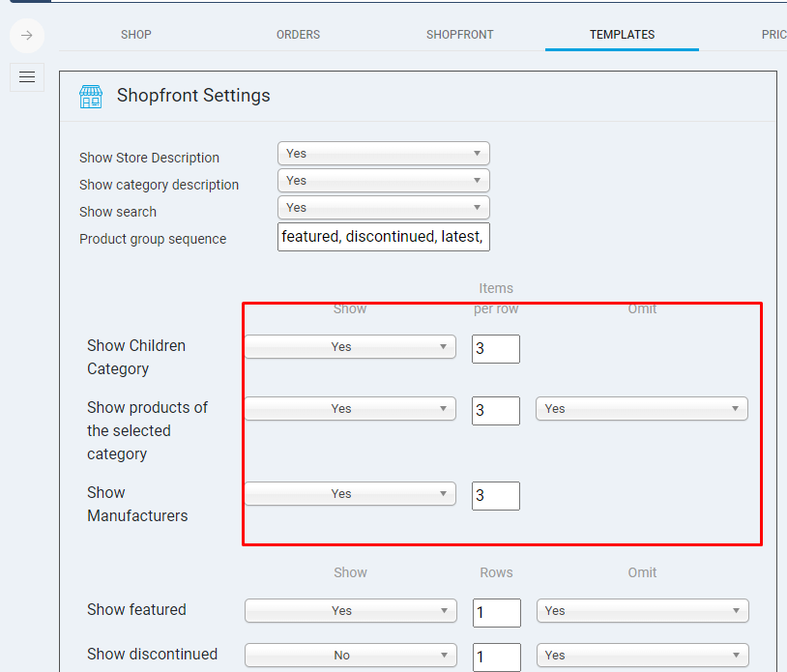Open the hamburger menu icon
787x672 pixels.
(27, 77)
